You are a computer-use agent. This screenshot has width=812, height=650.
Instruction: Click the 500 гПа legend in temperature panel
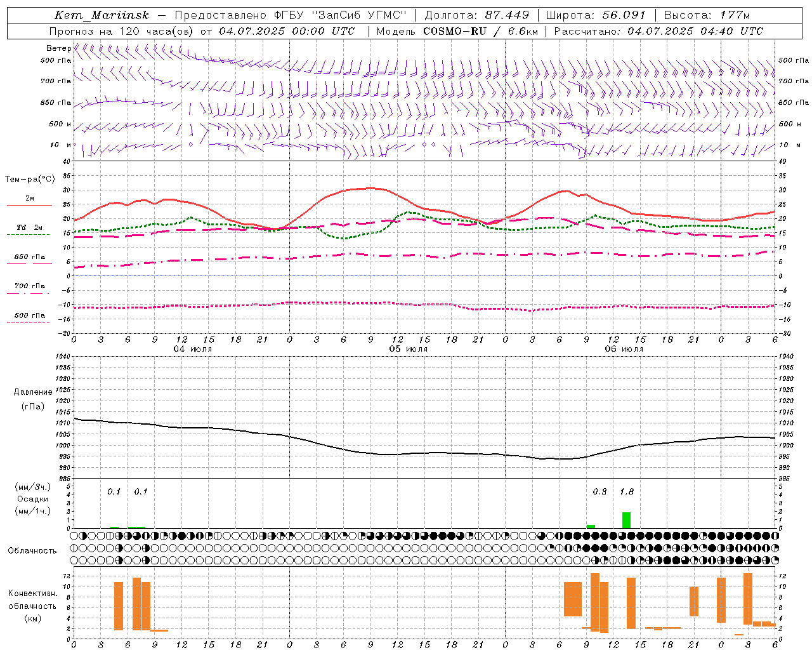pyautogui.click(x=29, y=318)
